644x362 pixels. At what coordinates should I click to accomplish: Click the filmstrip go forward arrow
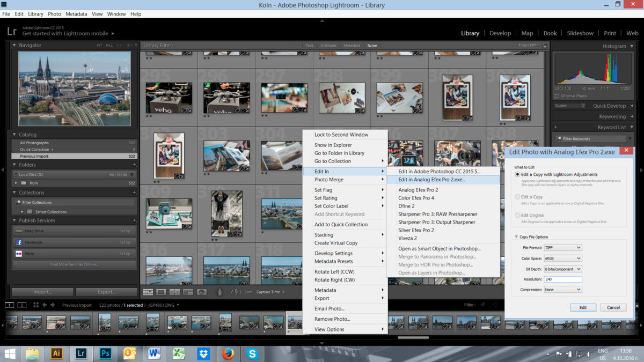click(x=53, y=305)
